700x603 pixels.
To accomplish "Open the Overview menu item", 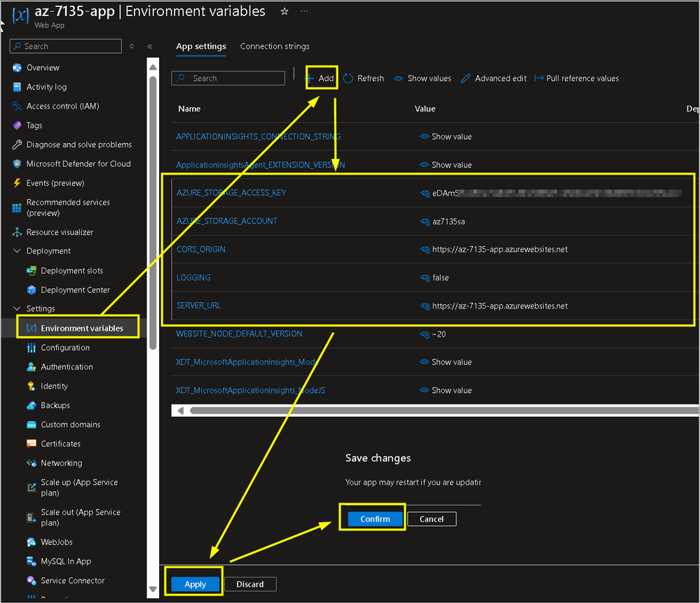I will click(x=43, y=68).
